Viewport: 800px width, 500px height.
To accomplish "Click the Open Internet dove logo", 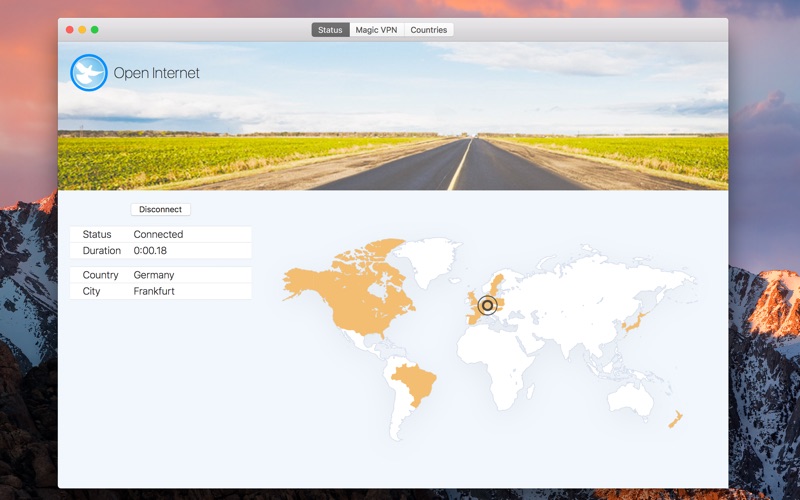I will tap(89, 73).
